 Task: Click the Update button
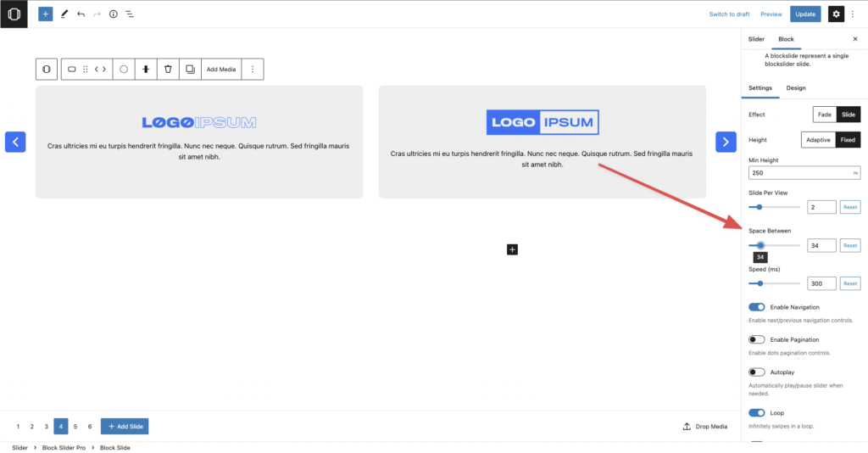(805, 14)
